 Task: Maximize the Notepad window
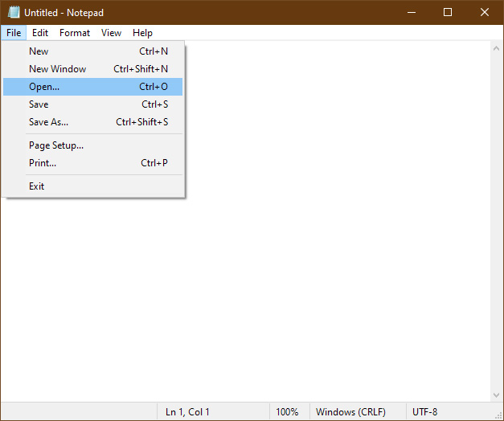click(448, 12)
